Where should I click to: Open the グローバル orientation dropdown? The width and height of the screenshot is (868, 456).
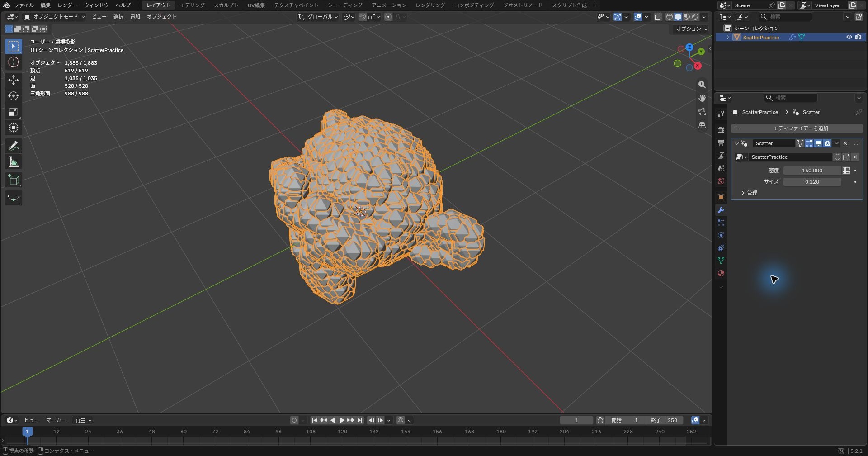318,17
